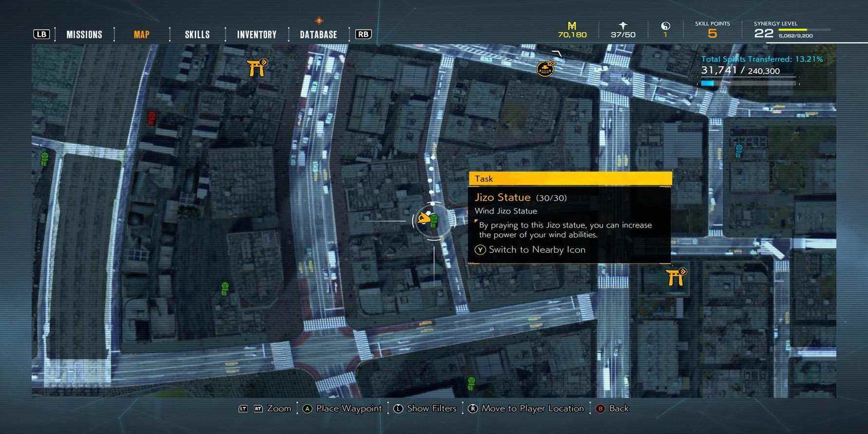Click the Zoom control hint
868x434 pixels.
279,409
